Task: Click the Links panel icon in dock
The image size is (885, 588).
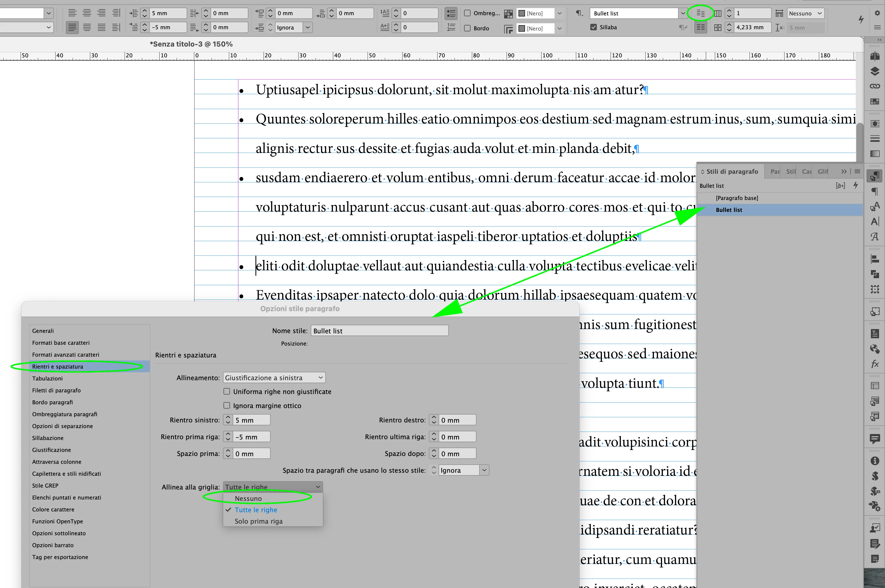Action: coord(874,86)
